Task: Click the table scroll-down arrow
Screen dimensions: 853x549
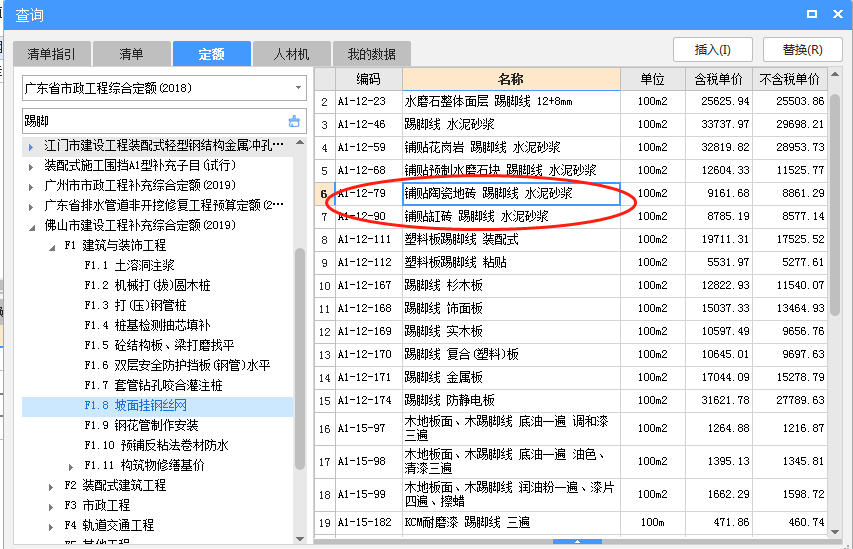Action: click(835, 532)
